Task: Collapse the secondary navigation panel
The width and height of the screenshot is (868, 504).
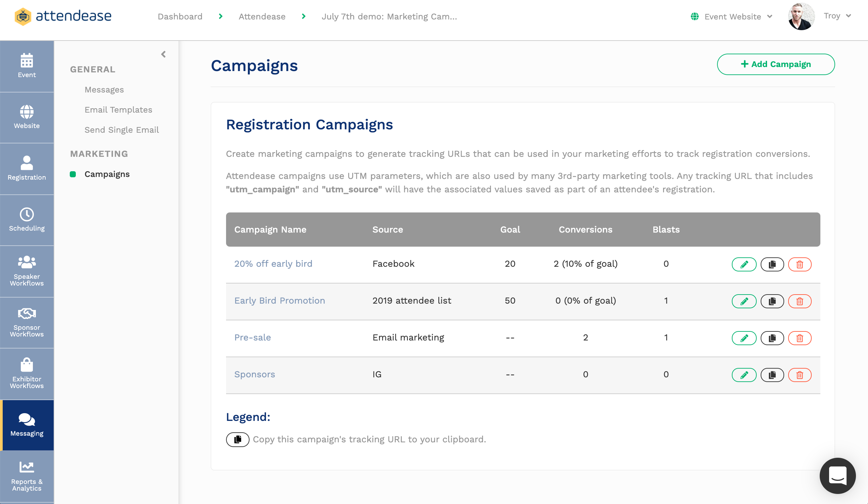Action: 163,54
